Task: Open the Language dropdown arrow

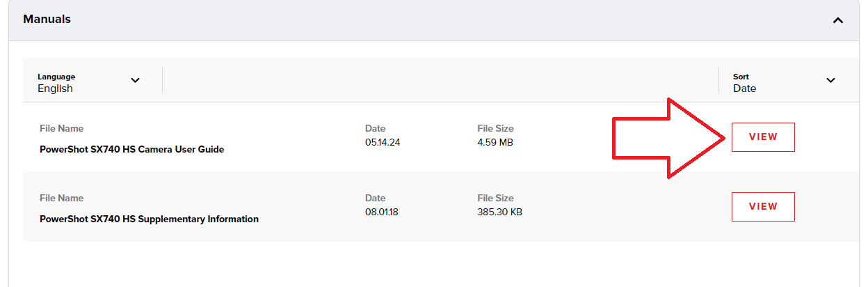Action: point(135,80)
